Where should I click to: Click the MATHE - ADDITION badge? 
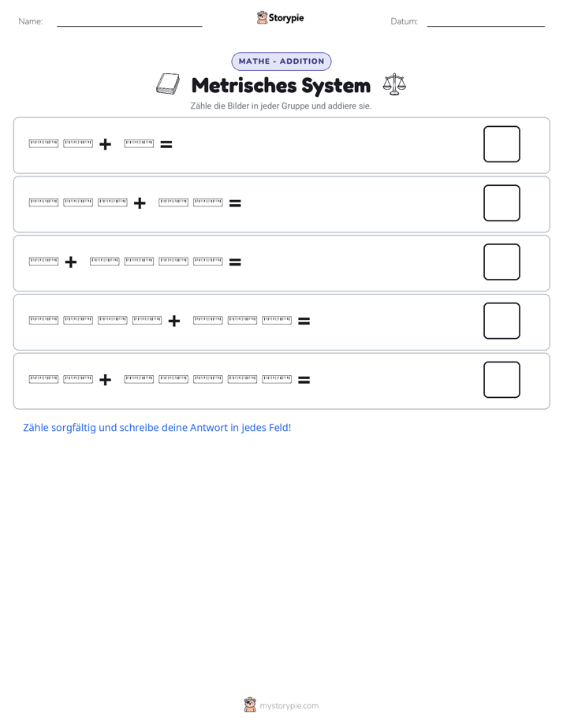coord(281,61)
